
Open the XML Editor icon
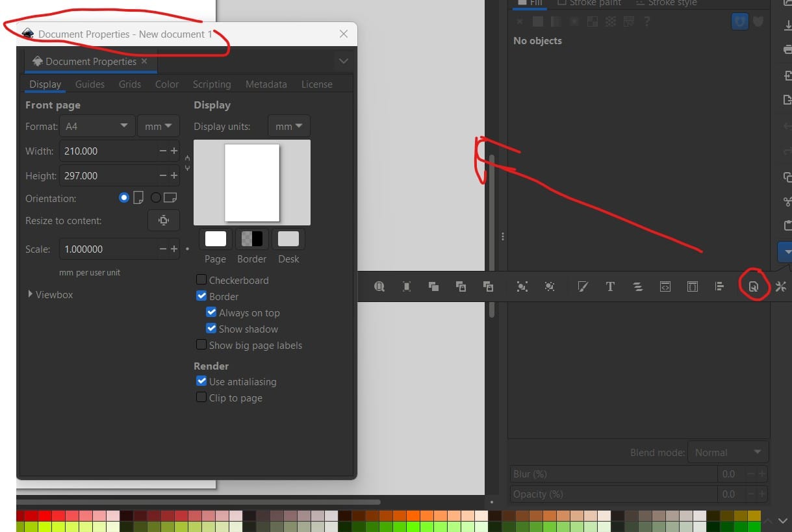click(665, 286)
